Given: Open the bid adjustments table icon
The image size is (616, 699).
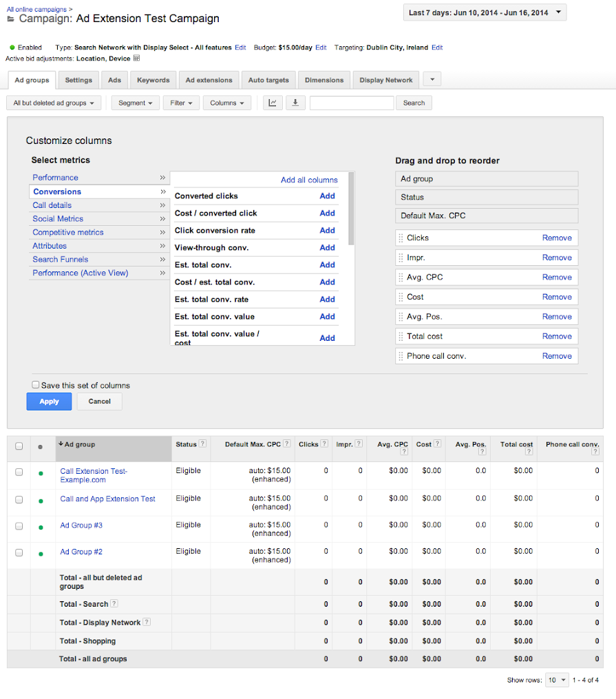Looking at the screenshot, I should pyautogui.click(x=136, y=59).
